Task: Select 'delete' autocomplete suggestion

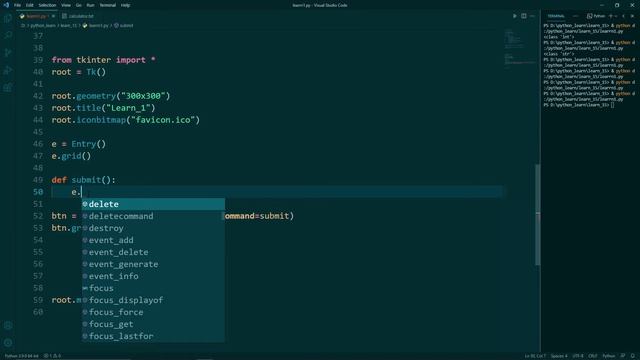Action: (153, 204)
